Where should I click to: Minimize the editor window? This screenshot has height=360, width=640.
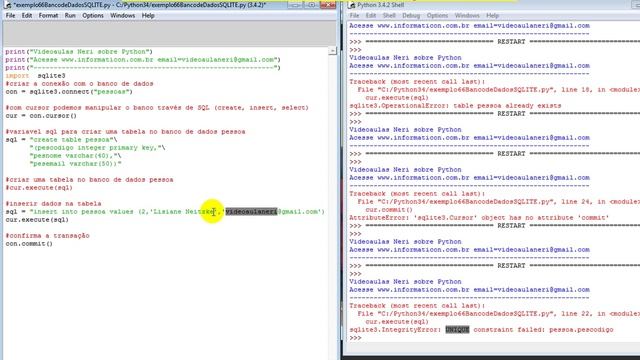296,5
